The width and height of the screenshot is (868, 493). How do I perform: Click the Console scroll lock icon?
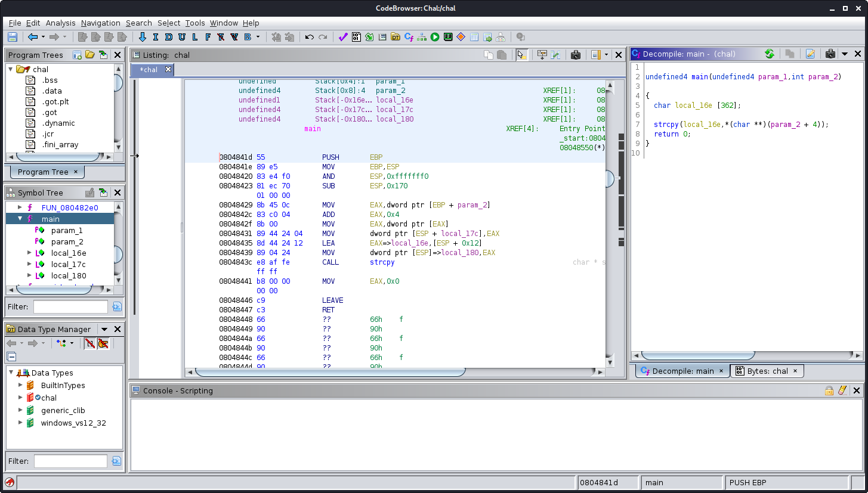point(829,390)
